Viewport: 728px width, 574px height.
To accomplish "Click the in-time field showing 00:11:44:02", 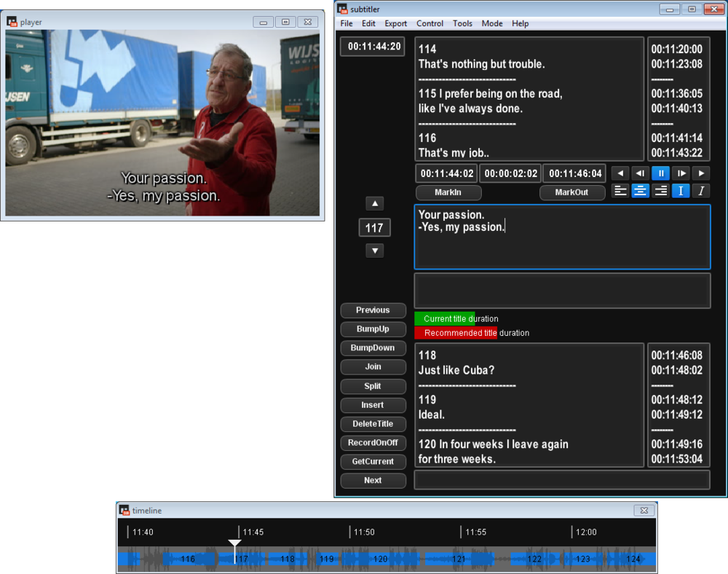I will click(x=446, y=173).
